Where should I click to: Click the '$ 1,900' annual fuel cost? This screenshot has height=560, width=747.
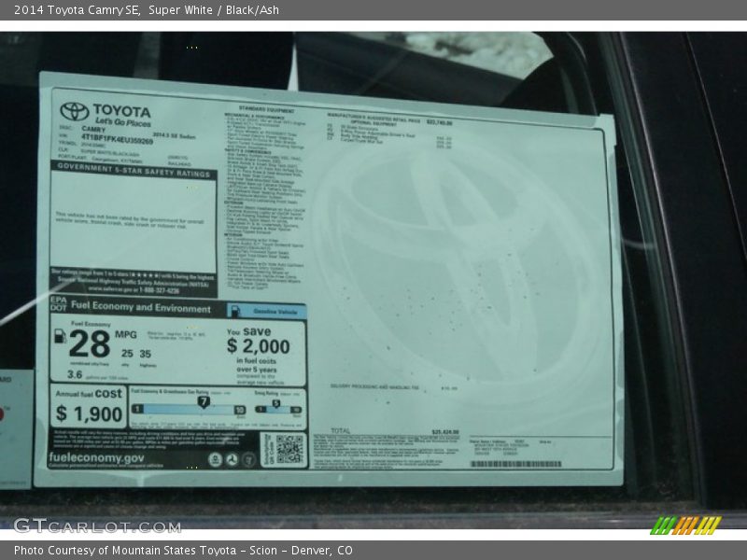click(89, 413)
